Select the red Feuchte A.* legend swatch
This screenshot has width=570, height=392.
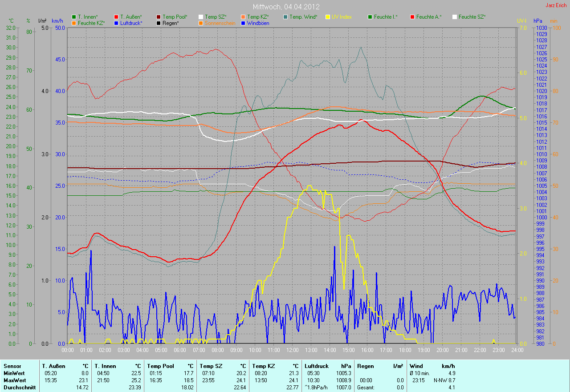412,17
